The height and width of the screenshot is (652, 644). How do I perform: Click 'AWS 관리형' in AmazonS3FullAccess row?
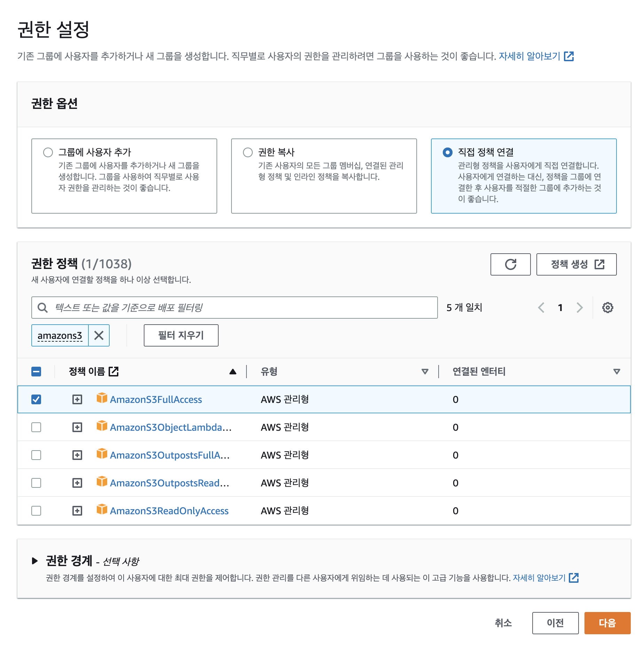point(285,399)
